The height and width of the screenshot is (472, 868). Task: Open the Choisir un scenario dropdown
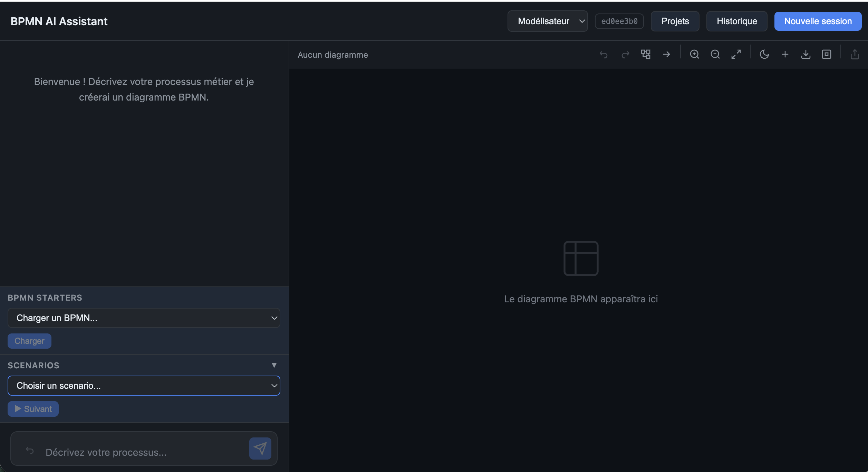144,386
